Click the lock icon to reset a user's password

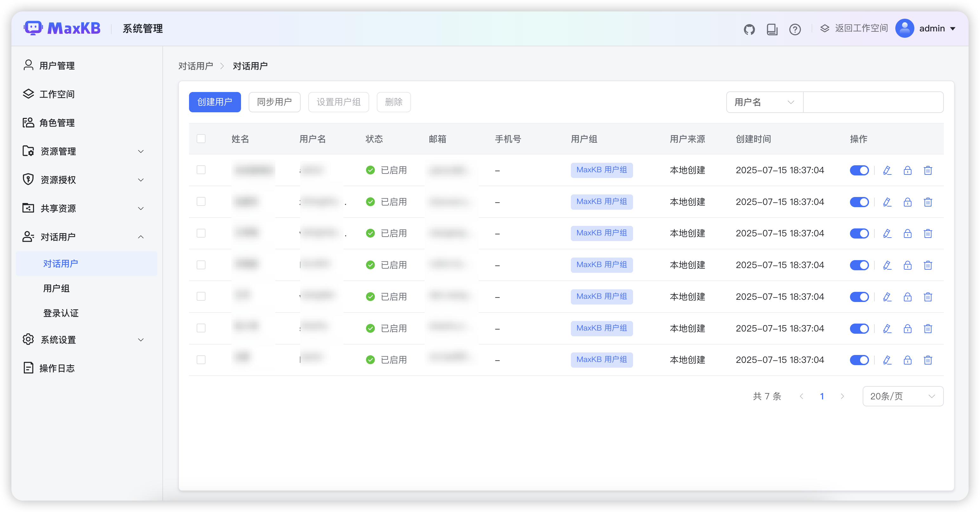point(907,170)
